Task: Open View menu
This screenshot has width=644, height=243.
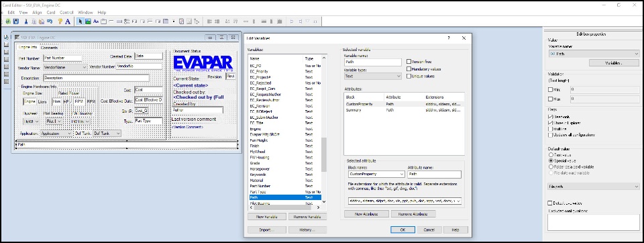Action: coord(23,12)
